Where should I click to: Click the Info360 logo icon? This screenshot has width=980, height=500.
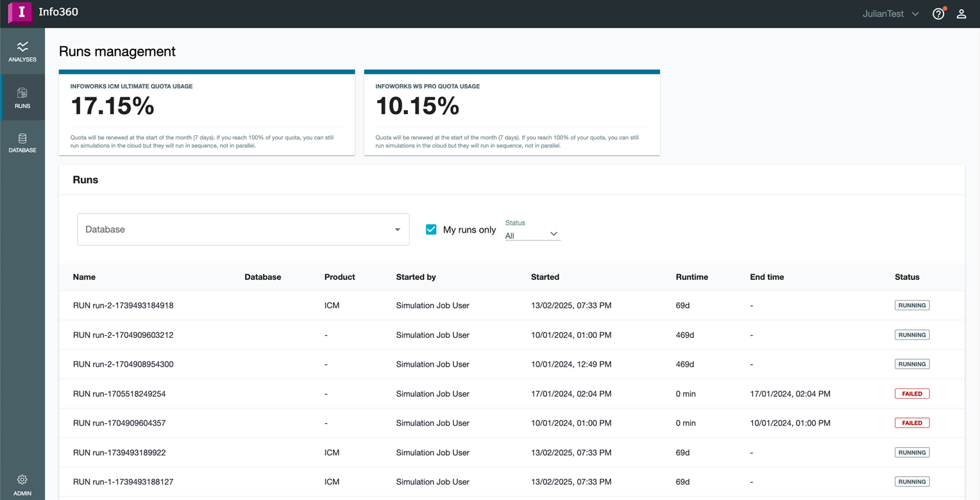20,13
